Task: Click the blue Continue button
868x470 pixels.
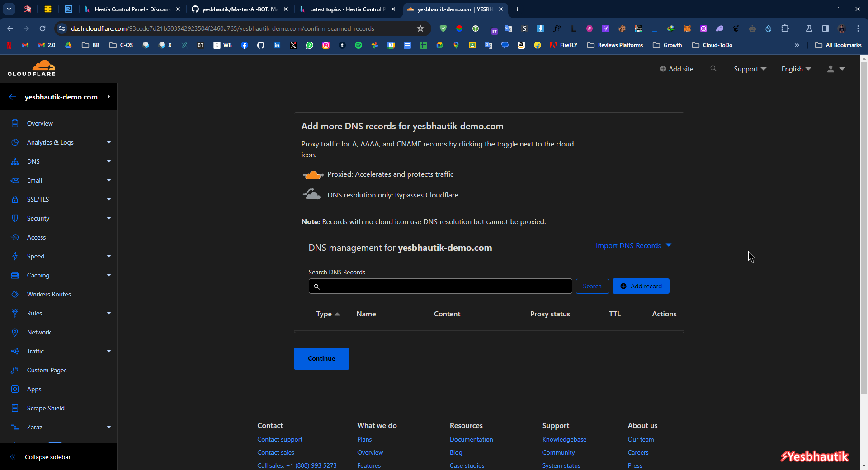Action: [x=321, y=358]
